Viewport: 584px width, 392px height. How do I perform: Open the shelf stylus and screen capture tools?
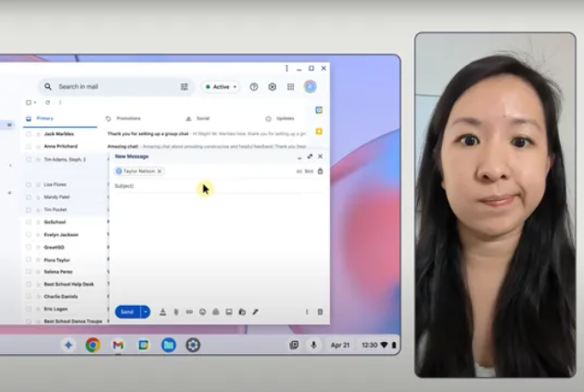click(294, 345)
